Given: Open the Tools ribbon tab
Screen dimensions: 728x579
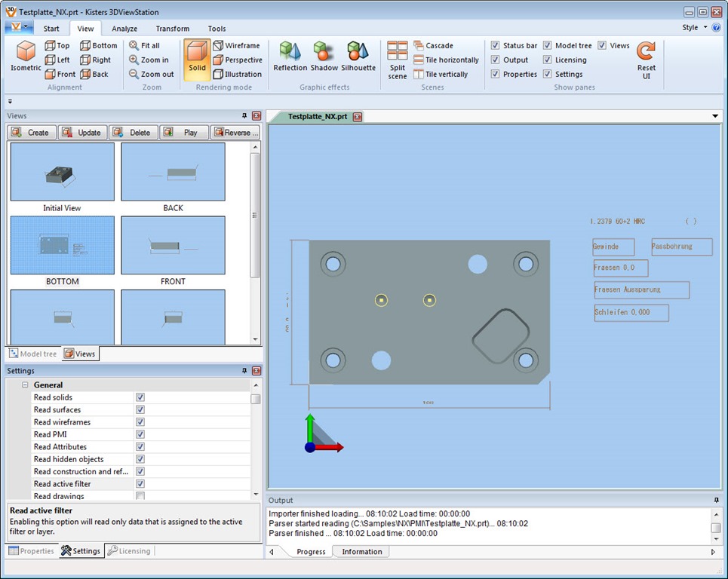Looking at the screenshot, I should click(217, 29).
